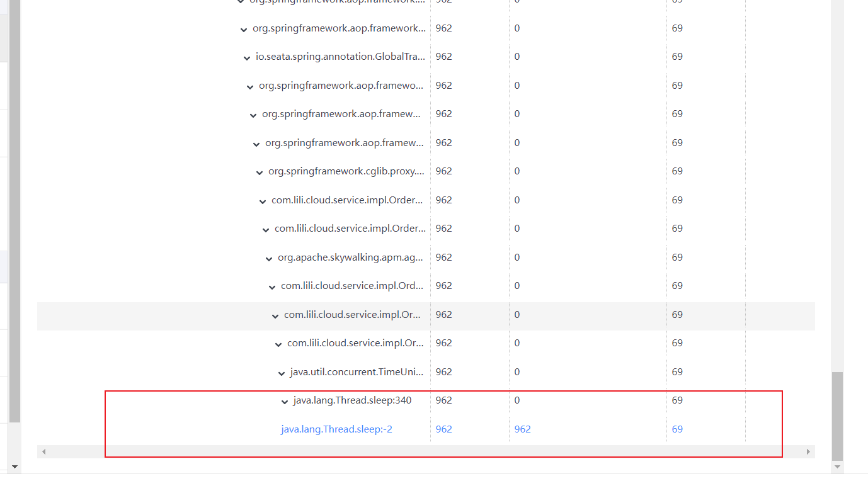Collapse the io.seata.spring.annotation.GlobalTra... node

tap(247, 58)
